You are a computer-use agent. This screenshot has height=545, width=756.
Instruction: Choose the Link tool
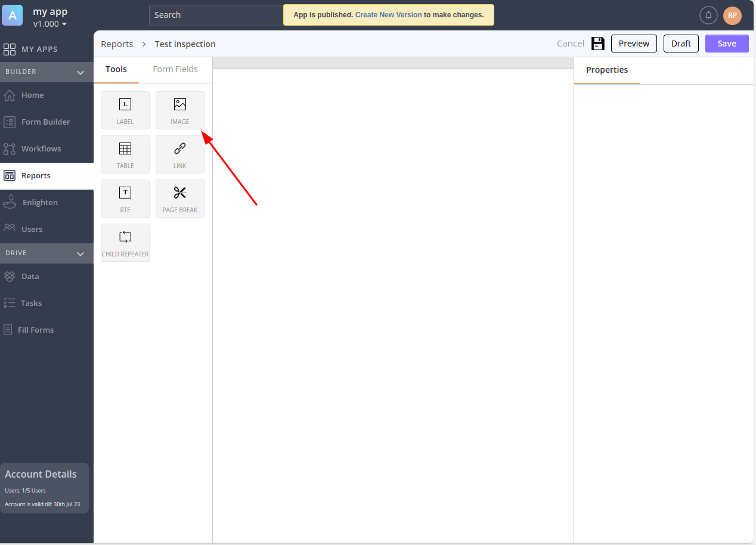pos(180,154)
